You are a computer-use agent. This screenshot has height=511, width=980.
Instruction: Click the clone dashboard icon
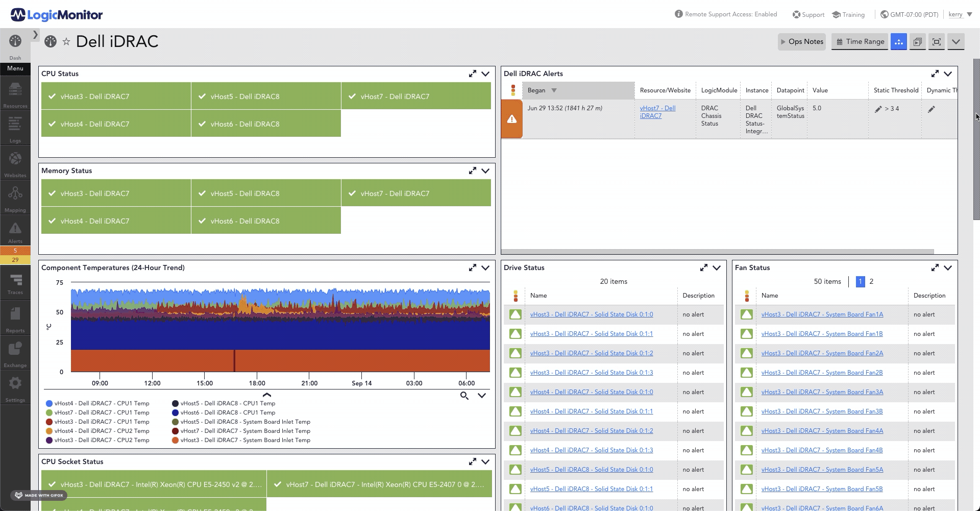point(917,42)
